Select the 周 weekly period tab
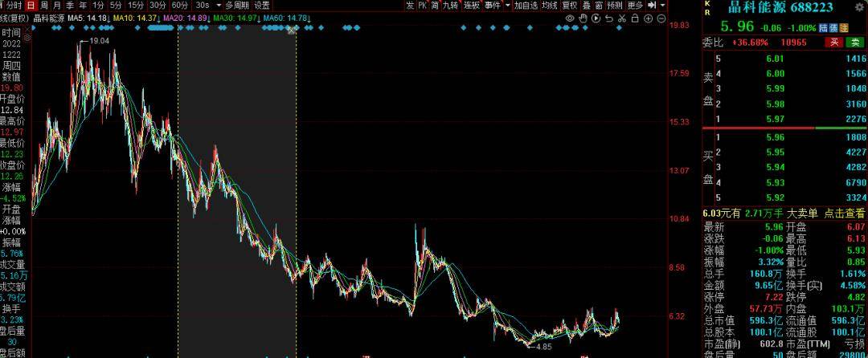The image size is (868, 358). click(43, 6)
